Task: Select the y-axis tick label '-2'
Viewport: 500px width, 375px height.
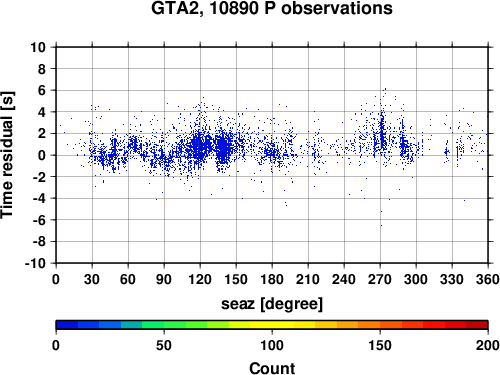Action: 39,177
